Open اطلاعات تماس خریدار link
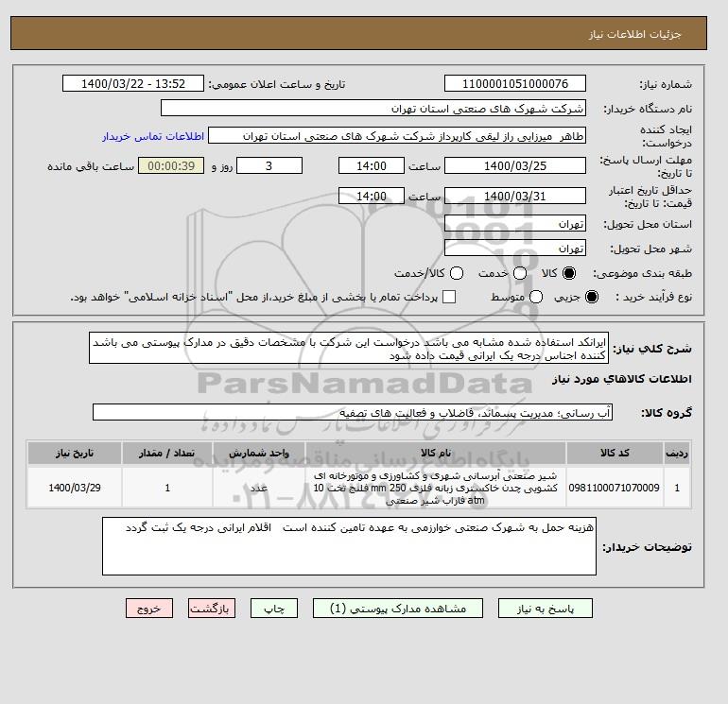The height and width of the screenshot is (704, 728). [153, 136]
